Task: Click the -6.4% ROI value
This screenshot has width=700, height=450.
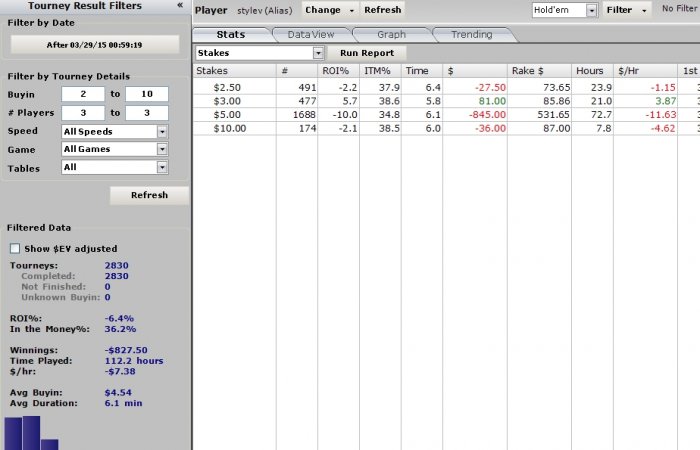Action: 119,318
